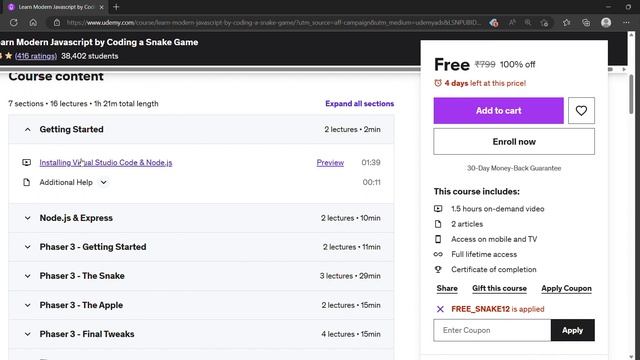Open the collections icon in browser toolbar
This screenshot has width=640, height=360.
coord(586,22)
